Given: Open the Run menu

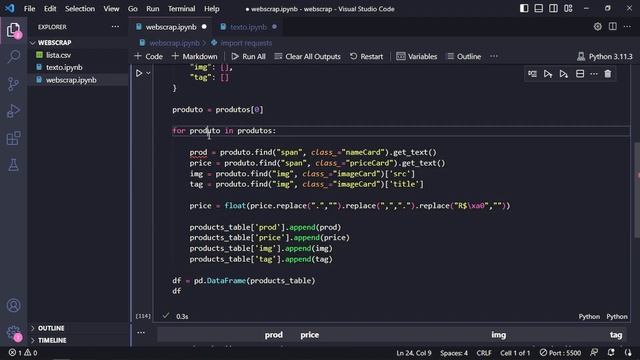Looking at the screenshot, I should tap(153, 9).
